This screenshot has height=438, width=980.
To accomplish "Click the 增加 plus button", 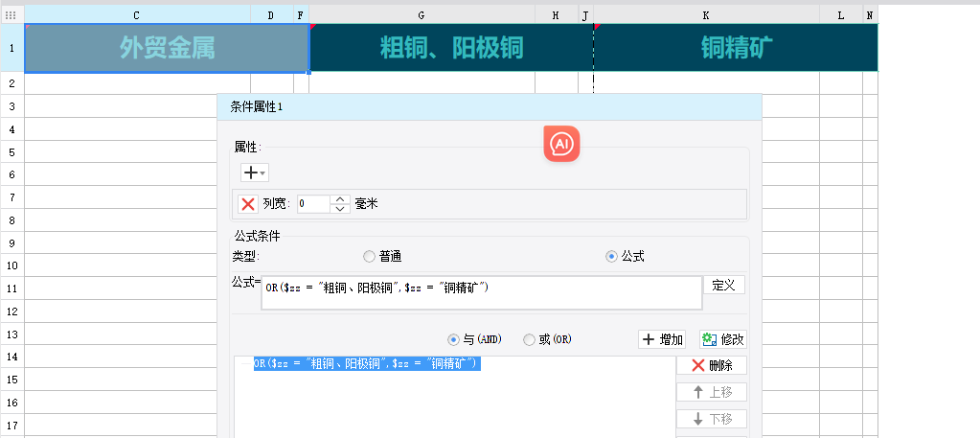I will point(663,339).
